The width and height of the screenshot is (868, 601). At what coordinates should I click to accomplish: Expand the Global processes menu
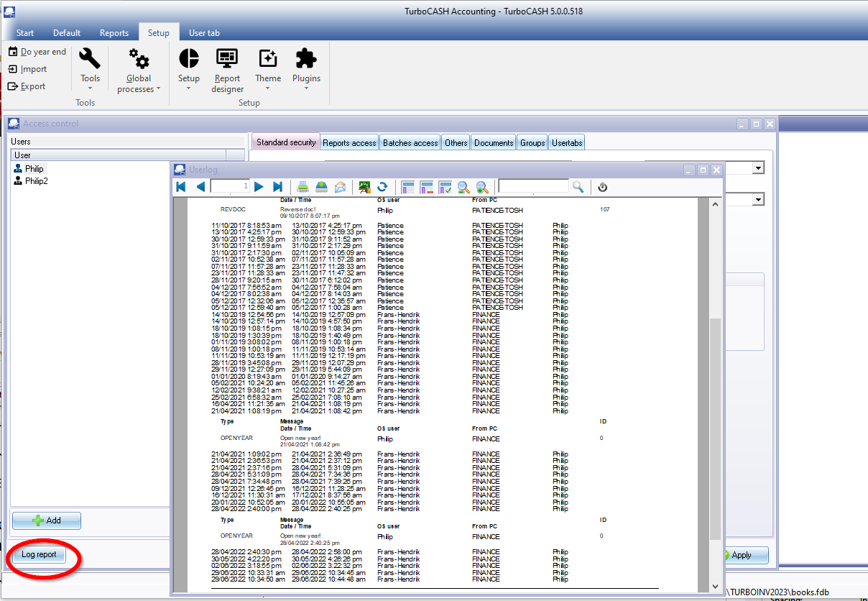pyautogui.click(x=139, y=70)
